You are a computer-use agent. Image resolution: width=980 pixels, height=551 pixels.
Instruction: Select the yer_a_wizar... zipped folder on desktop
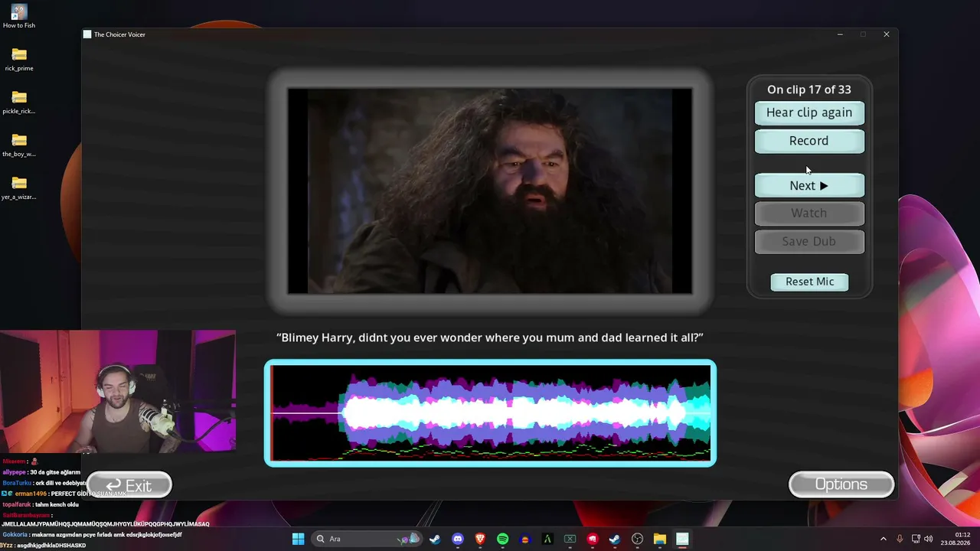click(19, 188)
